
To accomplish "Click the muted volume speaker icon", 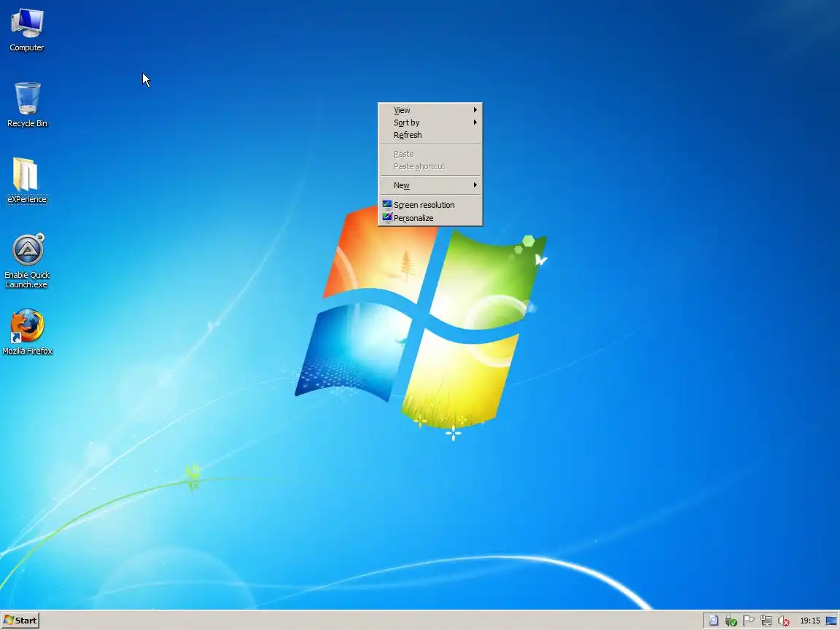I will pyautogui.click(x=783, y=621).
